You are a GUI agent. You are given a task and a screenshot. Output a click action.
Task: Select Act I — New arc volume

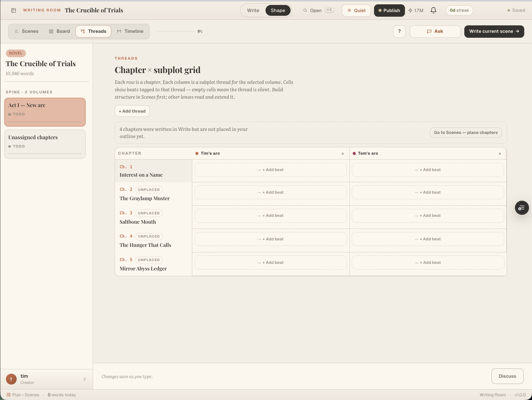(45, 112)
